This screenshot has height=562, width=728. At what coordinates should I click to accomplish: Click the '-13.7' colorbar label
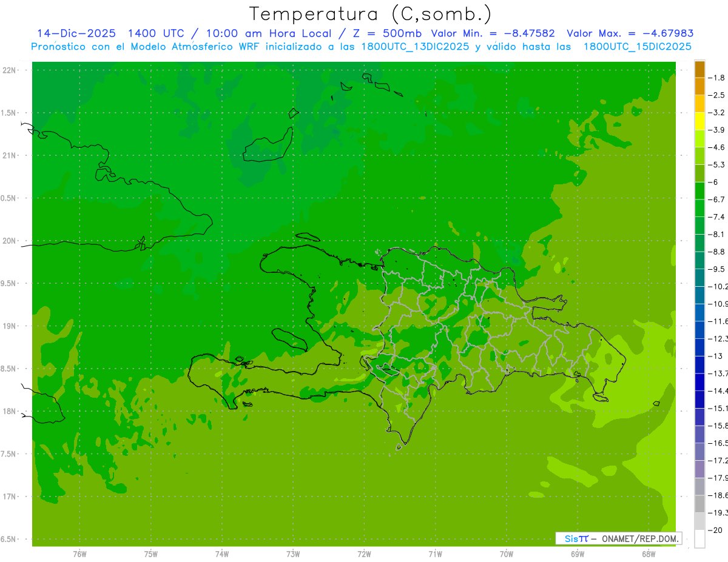pos(718,373)
